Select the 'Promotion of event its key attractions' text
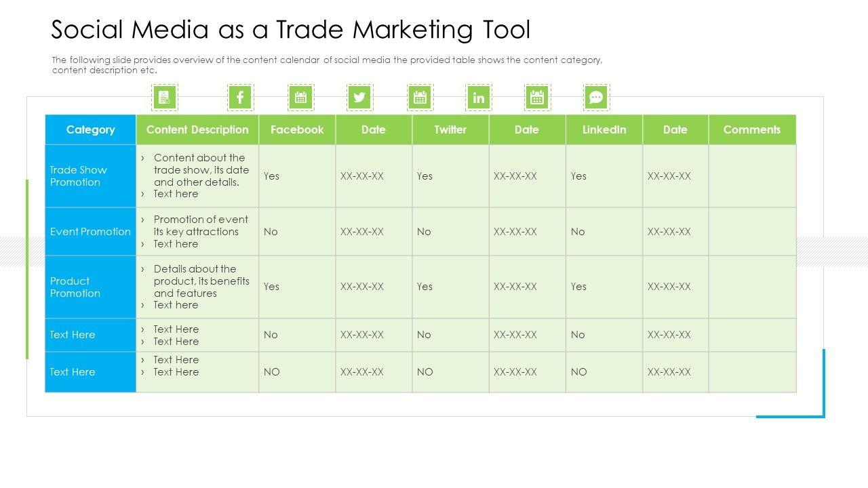The height and width of the screenshot is (488, 868). coord(200,226)
